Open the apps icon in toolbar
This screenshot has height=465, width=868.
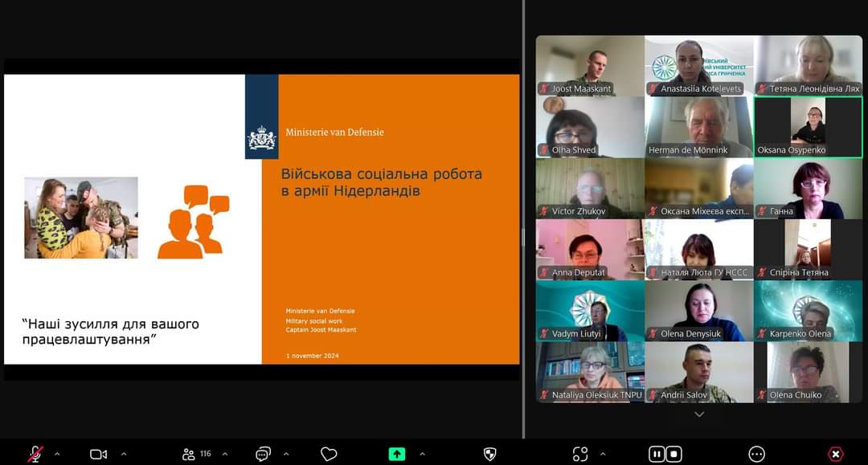[580, 454]
